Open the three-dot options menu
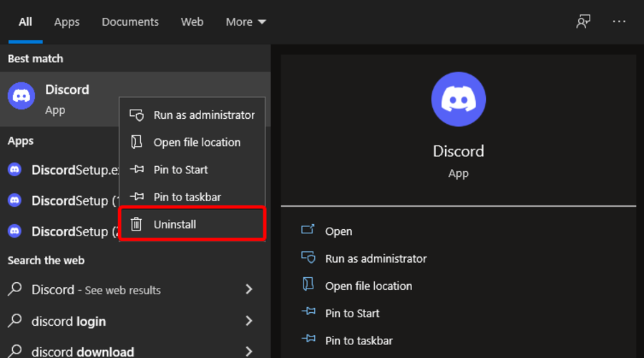 point(619,21)
